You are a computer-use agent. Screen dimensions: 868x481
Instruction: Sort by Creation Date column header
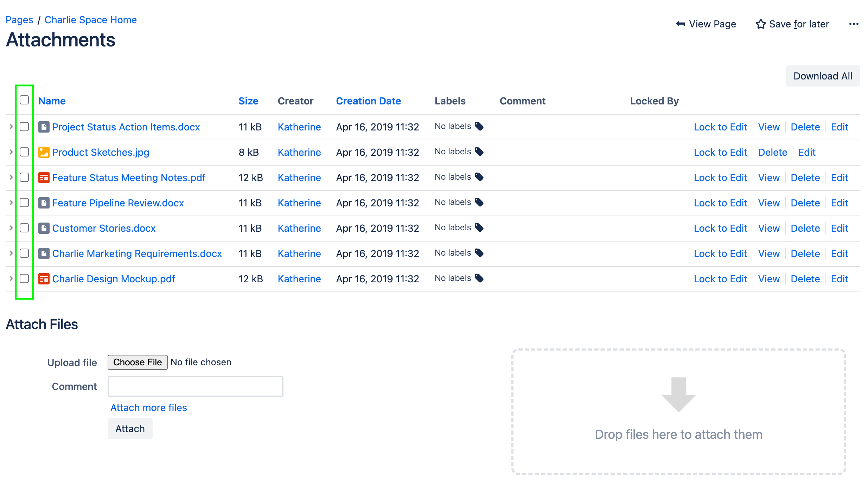pos(368,101)
